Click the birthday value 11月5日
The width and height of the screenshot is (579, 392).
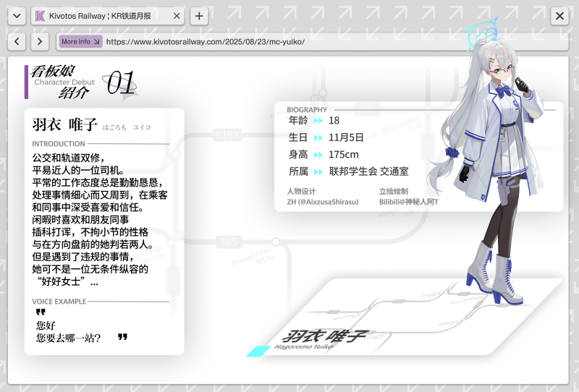[x=346, y=137]
